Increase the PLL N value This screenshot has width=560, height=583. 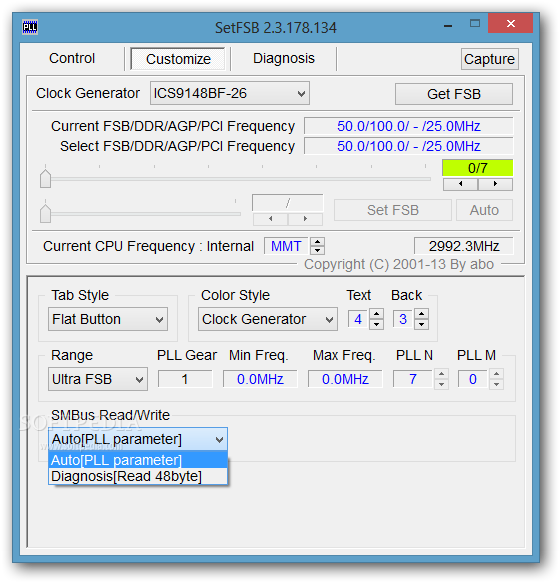(441, 374)
